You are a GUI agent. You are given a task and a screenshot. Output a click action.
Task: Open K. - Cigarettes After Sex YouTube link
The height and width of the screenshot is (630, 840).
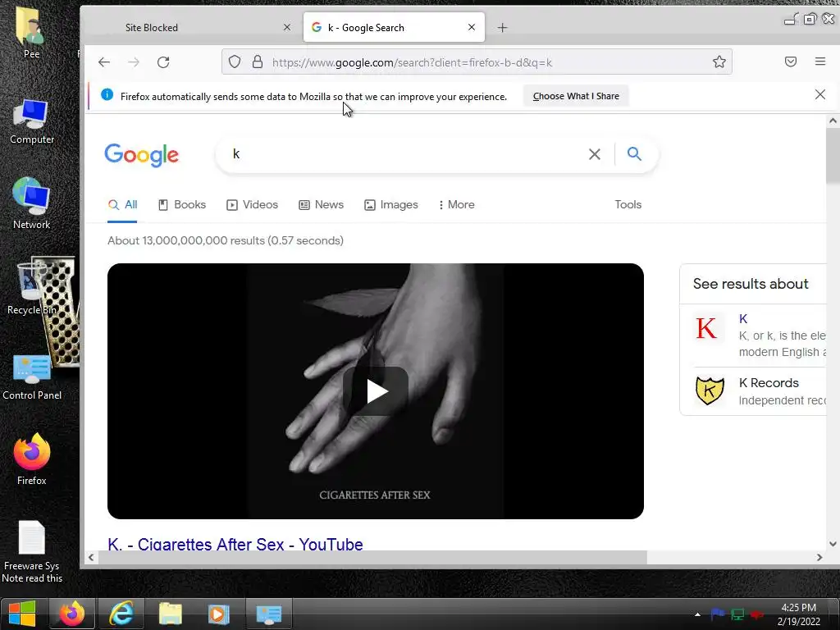(x=235, y=544)
